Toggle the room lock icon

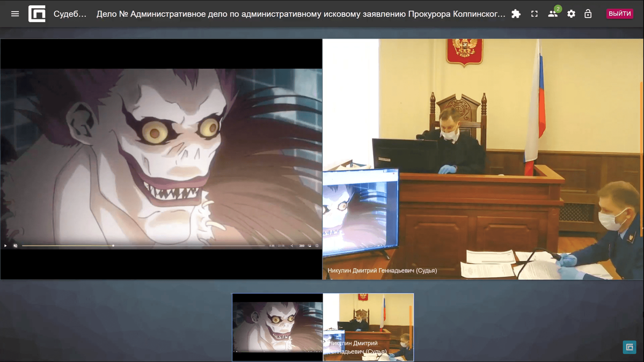tap(588, 14)
